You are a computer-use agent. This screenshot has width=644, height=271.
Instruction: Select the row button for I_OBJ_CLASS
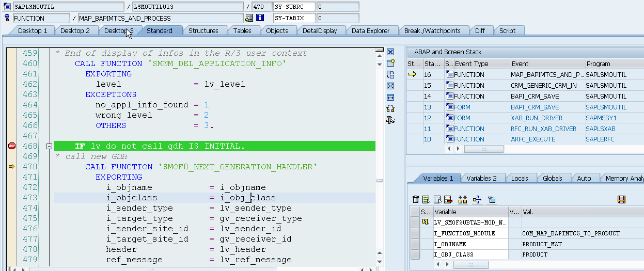415,254
